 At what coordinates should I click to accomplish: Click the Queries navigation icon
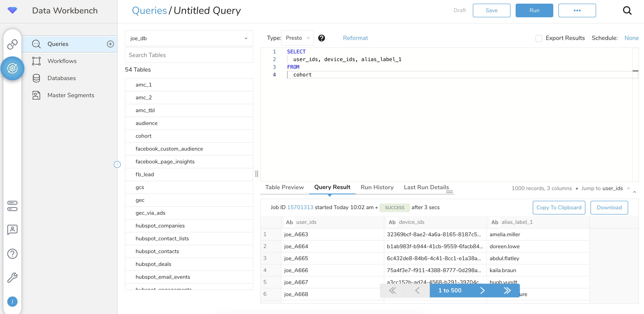click(36, 44)
